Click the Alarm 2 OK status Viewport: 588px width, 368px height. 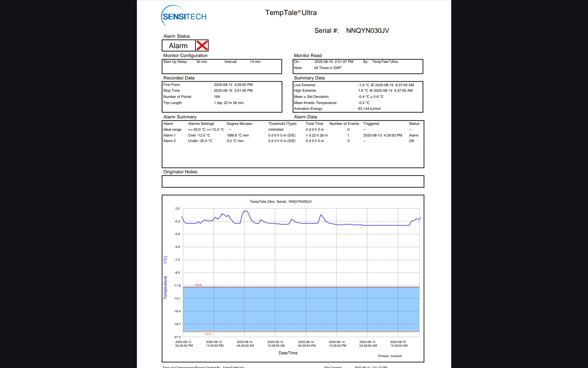[x=411, y=141]
